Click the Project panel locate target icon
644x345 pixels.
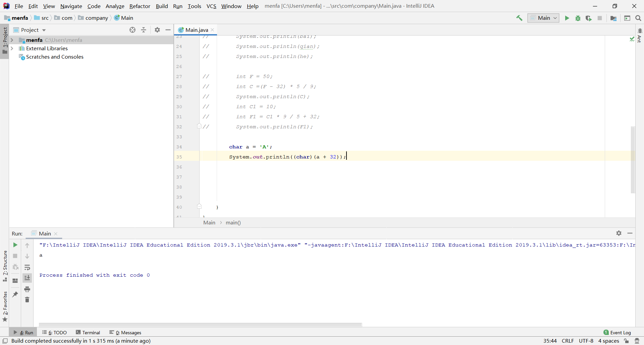(x=132, y=30)
